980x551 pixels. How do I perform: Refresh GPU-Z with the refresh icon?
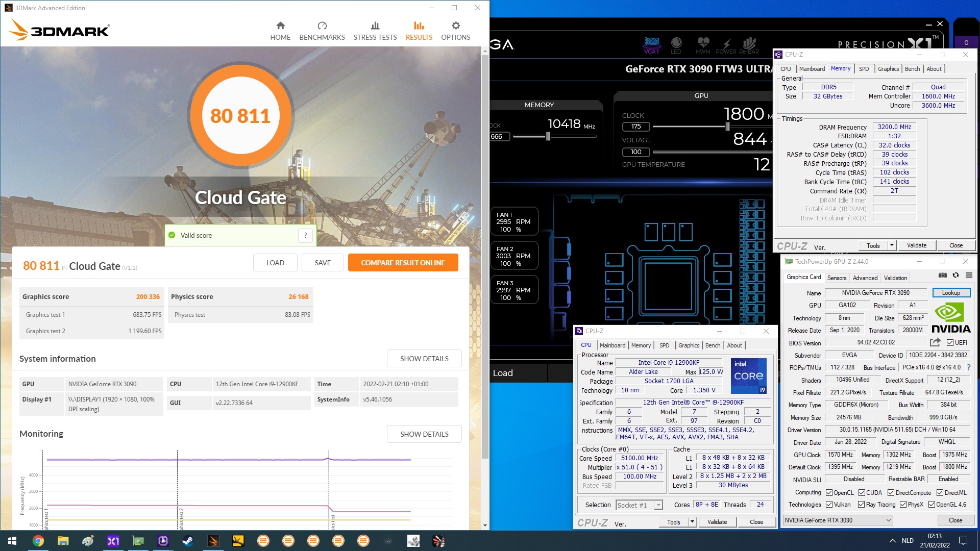[x=955, y=275]
